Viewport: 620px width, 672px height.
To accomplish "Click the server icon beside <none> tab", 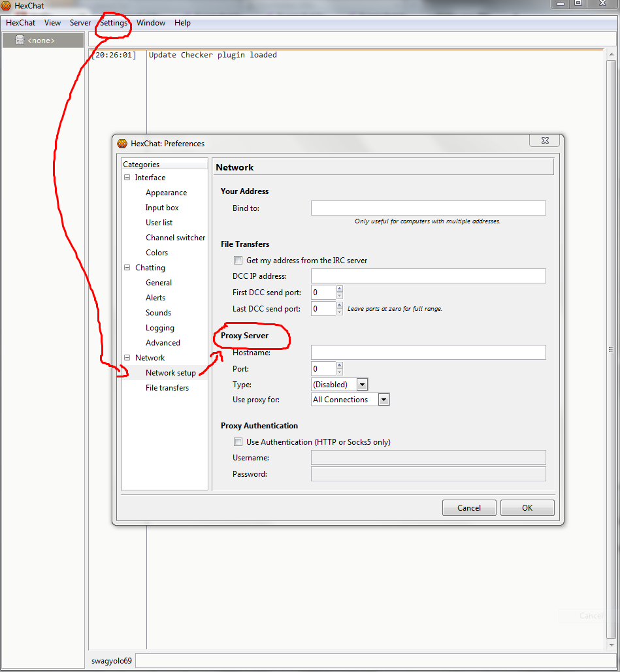I will tap(20, 40).
